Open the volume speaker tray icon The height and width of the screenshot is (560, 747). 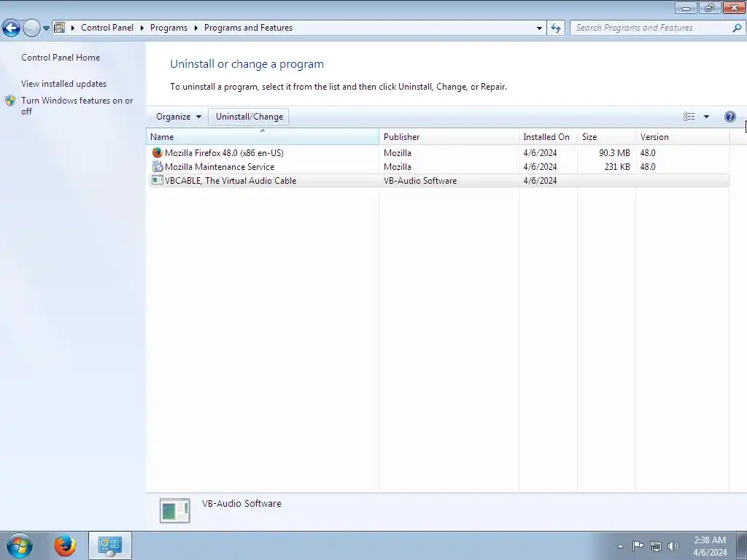(x=673, y=546)
